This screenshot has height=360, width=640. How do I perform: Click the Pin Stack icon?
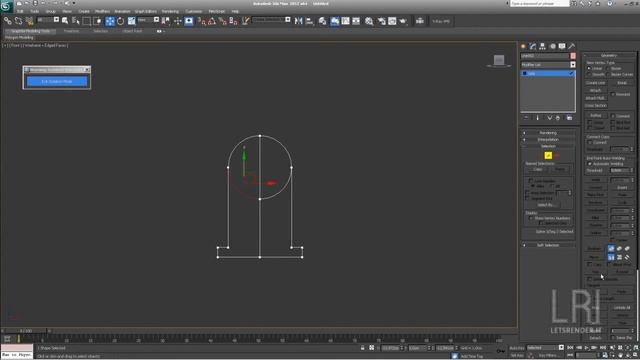tap(526, 118)
